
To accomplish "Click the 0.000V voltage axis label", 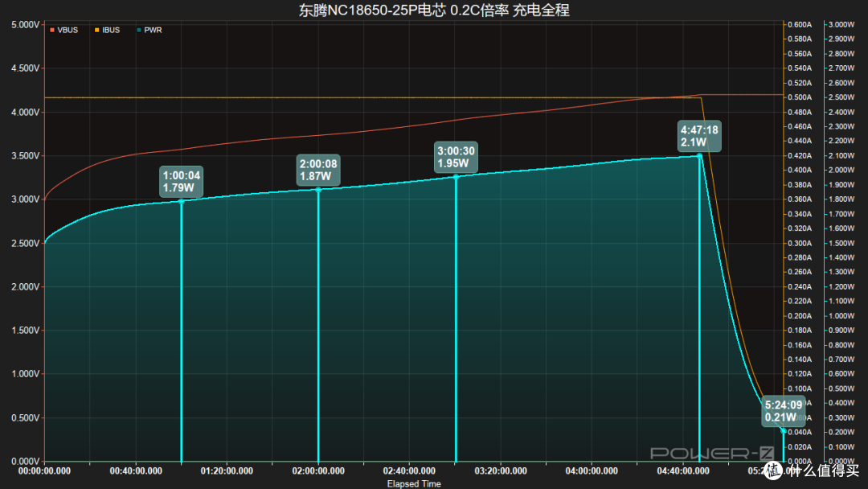I will pos(25,462).
